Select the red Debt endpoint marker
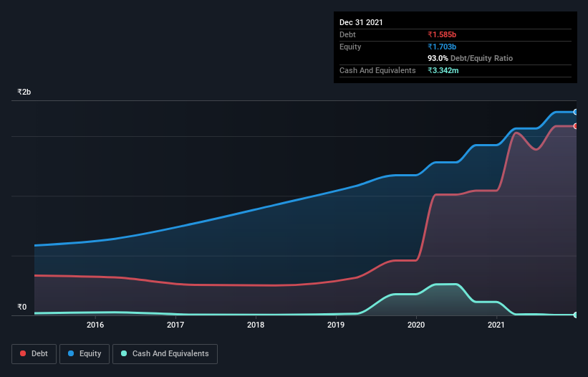The width and height of the screenshot is (588, 377). (x=576, y=126)
